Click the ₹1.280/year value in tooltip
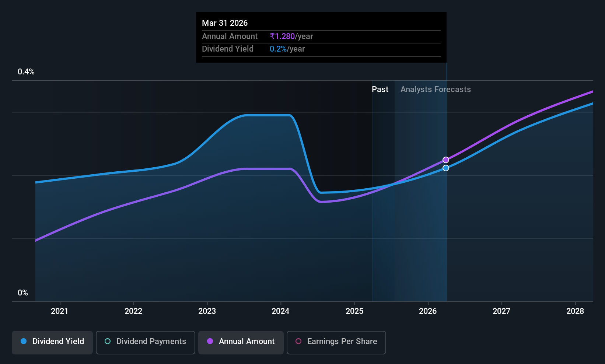Image resolution: width=605 pixels, height=364 pixels. pos(291,36)
